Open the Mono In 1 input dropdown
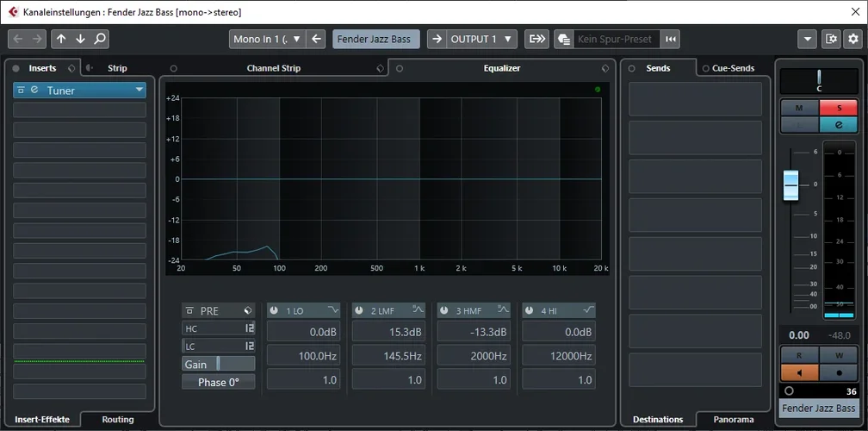868x431 pixels. 267,39
